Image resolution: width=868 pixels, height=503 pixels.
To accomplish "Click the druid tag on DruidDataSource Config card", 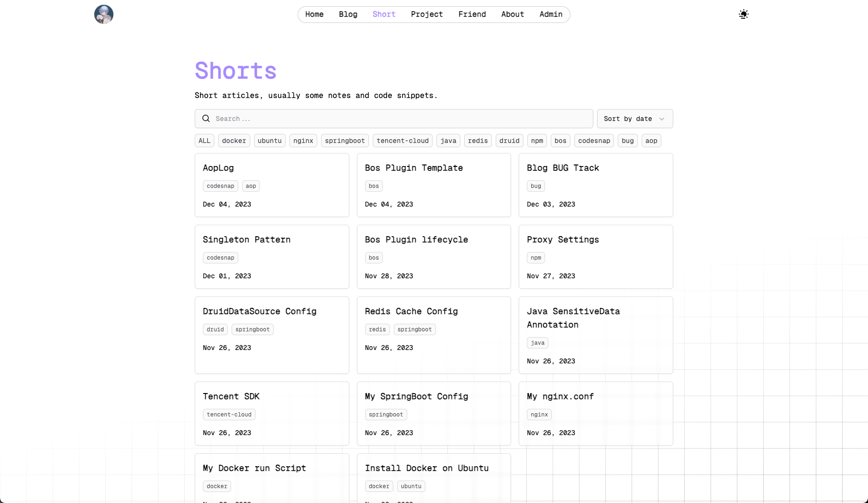I will click(215, 329).
